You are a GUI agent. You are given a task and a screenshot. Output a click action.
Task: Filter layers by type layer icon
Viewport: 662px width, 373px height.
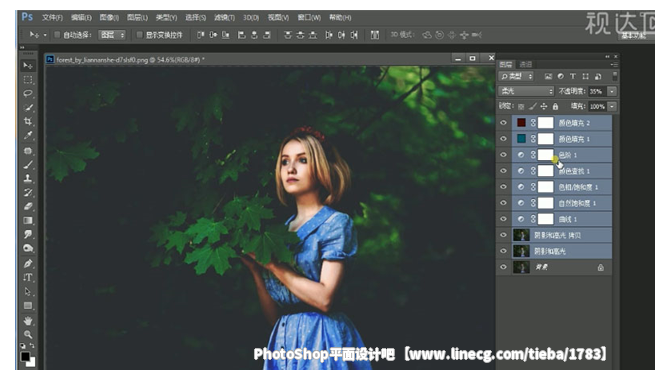point(572,76)
